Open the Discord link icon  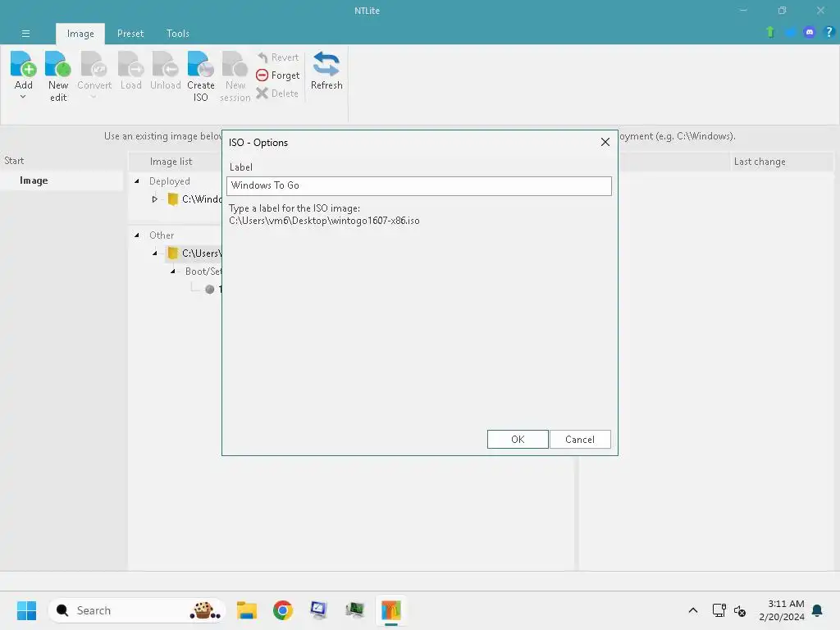tap(810, 32)
